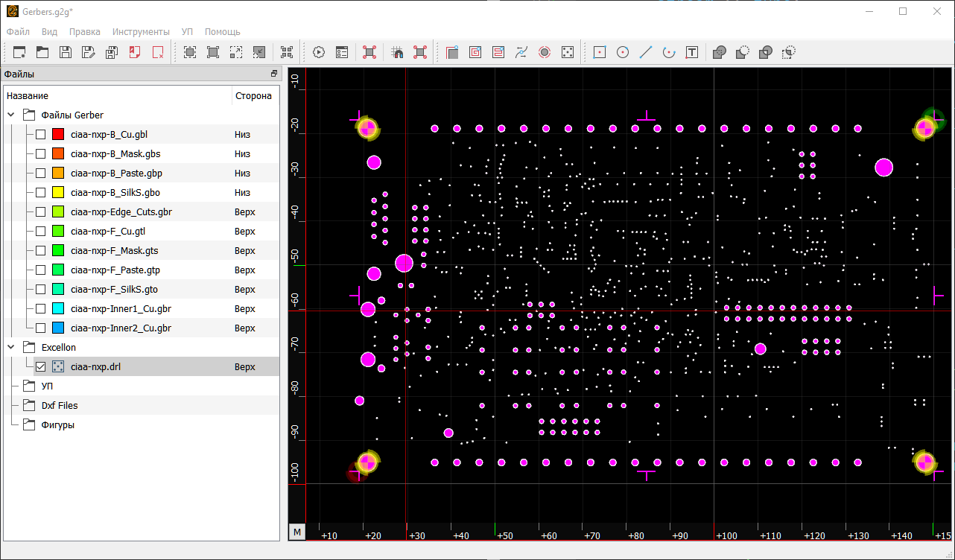Select the Drill dice-dots tool icon
The width and height of the screenshot is (955, 560).
[567, 52]
